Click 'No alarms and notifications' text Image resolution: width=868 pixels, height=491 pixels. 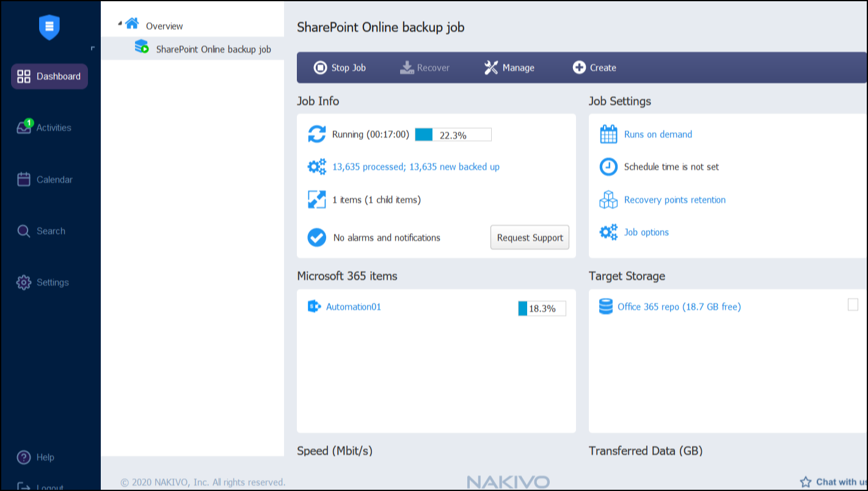tap(387, 238)
